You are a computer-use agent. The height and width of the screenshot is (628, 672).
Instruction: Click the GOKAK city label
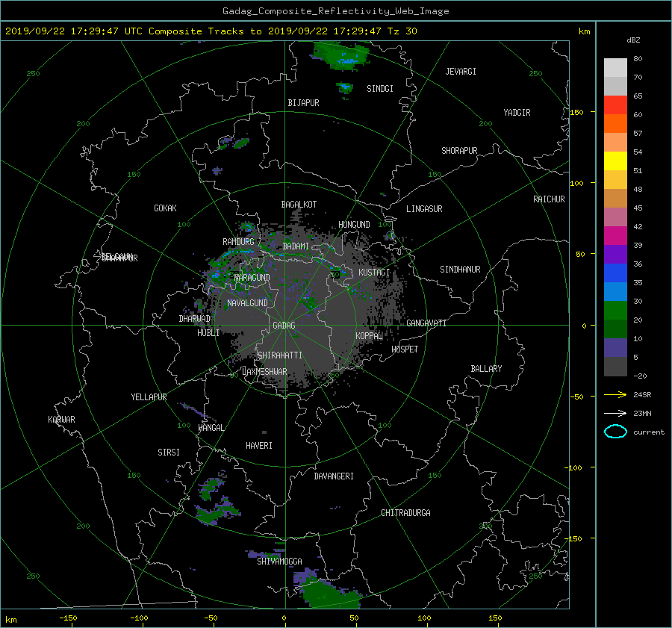(x=166, y=208)
